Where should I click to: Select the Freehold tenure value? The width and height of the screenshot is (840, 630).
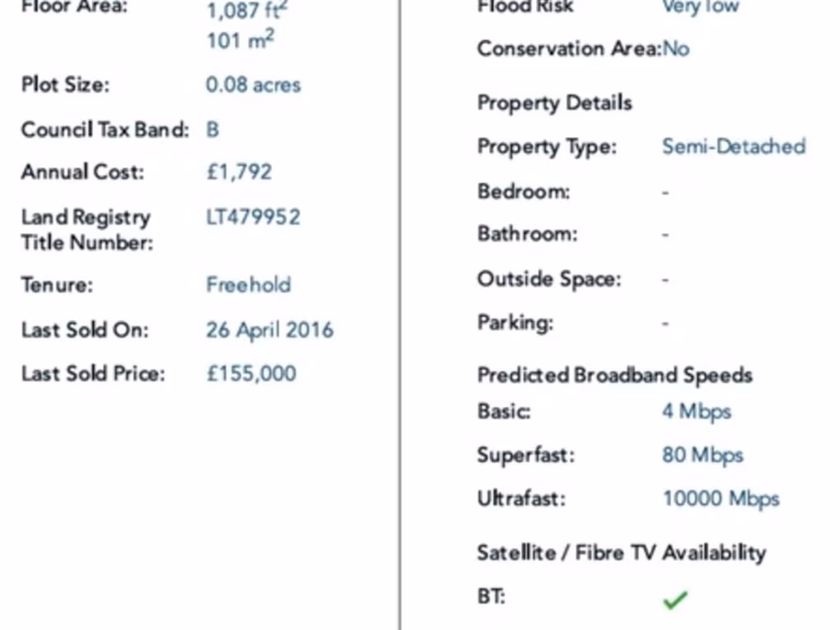pos(248,285)
